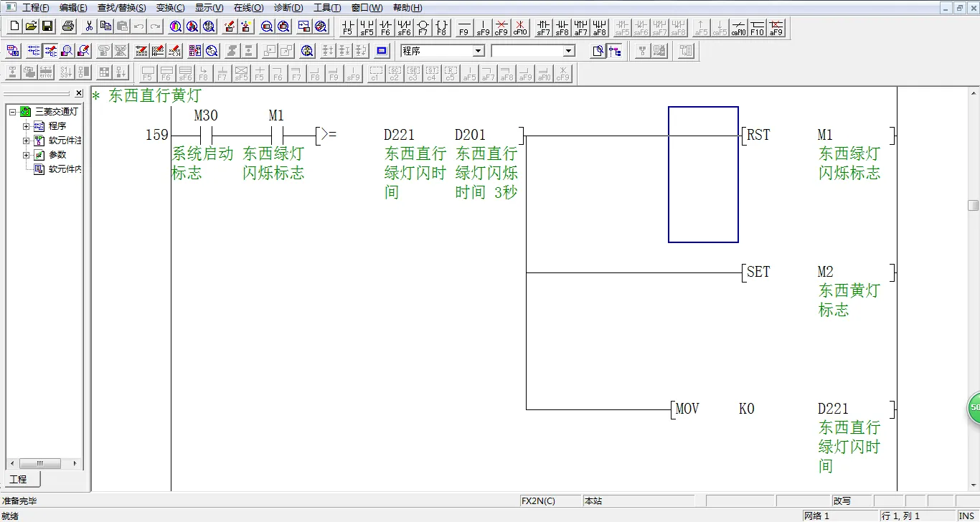Copy the selection with the copy icon

(105, 27)
